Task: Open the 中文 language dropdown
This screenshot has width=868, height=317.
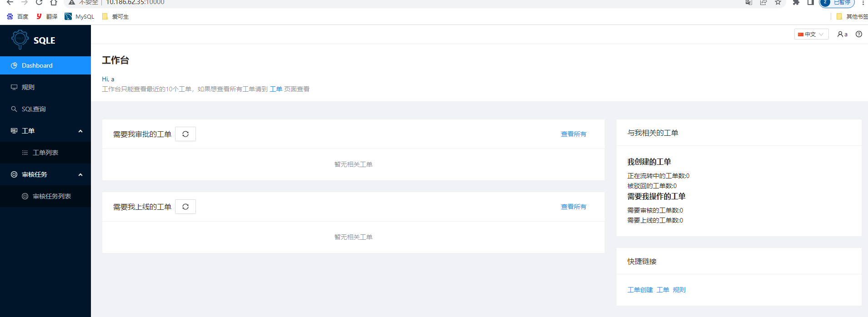Action: point(812,34)
